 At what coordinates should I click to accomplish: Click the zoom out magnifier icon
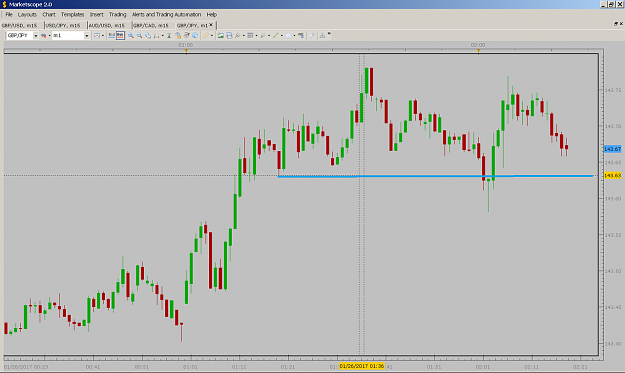[x=140, y=35]
